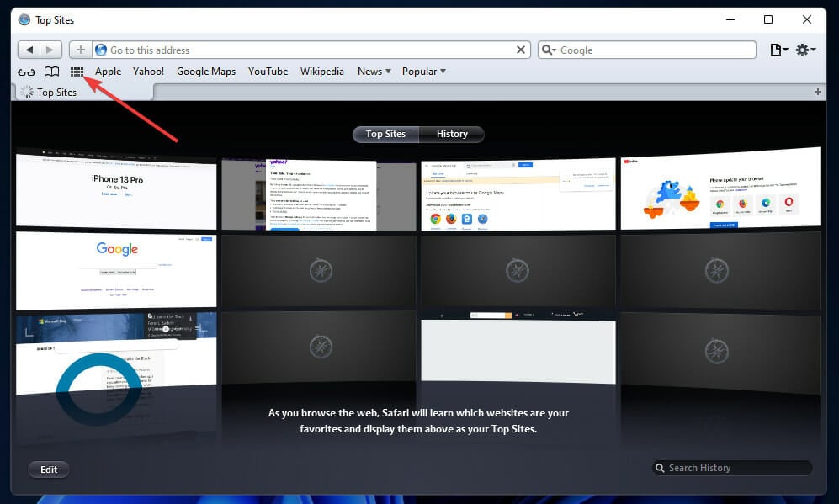Screen dimensions: 839x504
Task: Open the page menu icon
Action: tap(778, 50)
